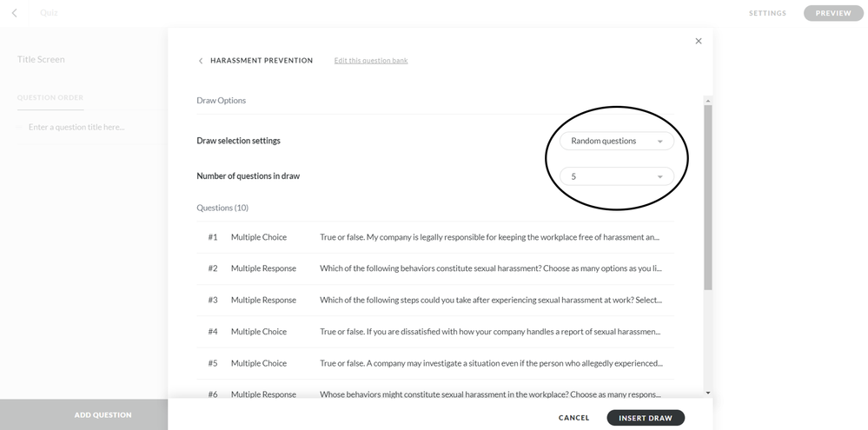Click the Add Question button
Screen dimensions: 868x430
coord(103,415)
